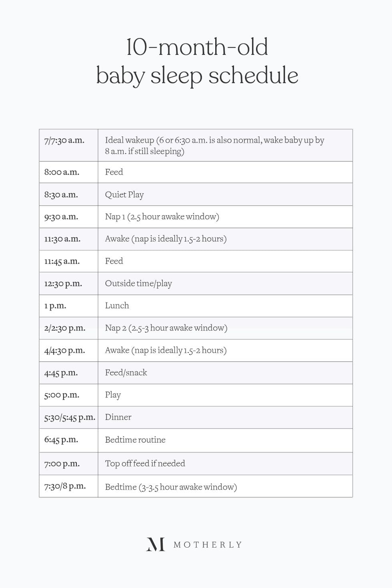Select the 4/4:30 p.m. time cell
Viewport: 392px width, 588px height.
point(64,351)
